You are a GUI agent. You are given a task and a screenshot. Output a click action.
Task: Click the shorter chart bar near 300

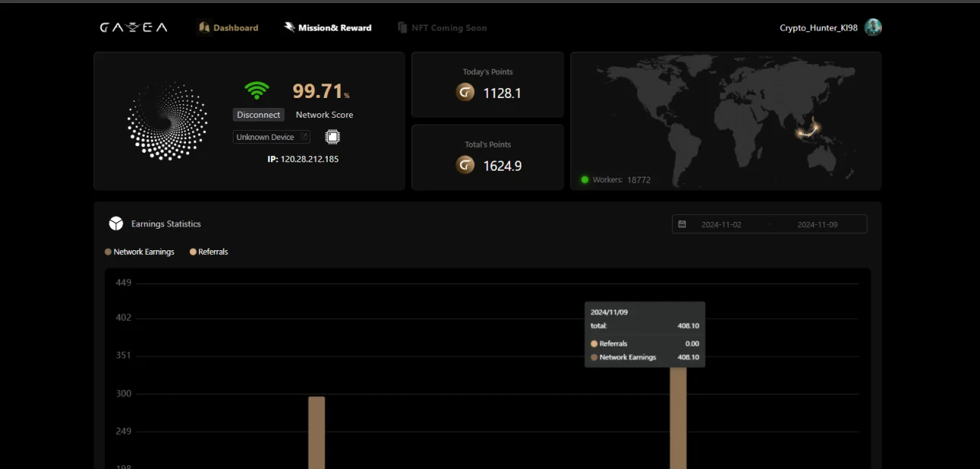click(x=317, y=432)
